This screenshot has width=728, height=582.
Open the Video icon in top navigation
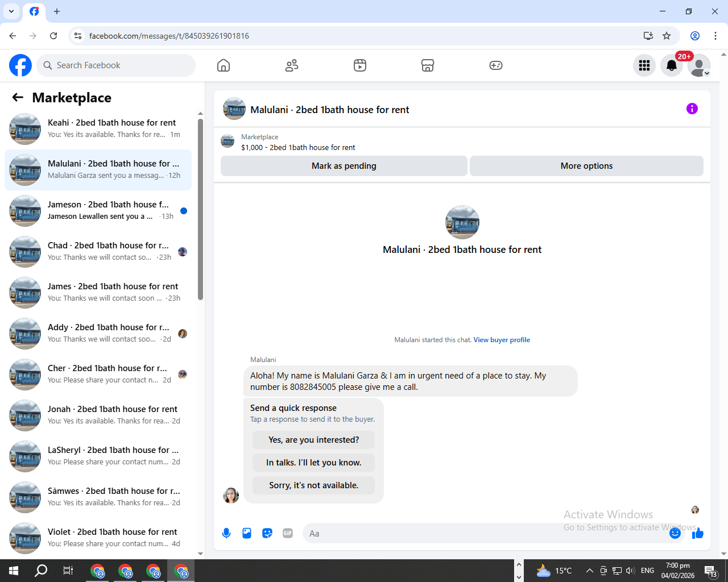point(360,65)
